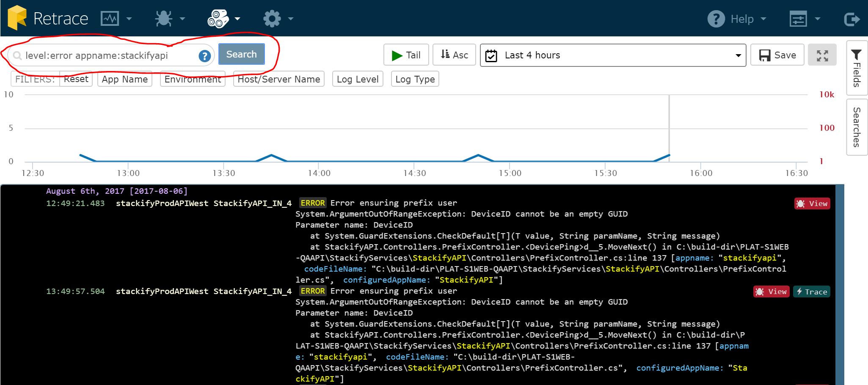Image resolution: width=868 pixels, height=385 pixels.
Task: Click the fullscreen expand icon beside Save
Action: (x=822, y=55)
